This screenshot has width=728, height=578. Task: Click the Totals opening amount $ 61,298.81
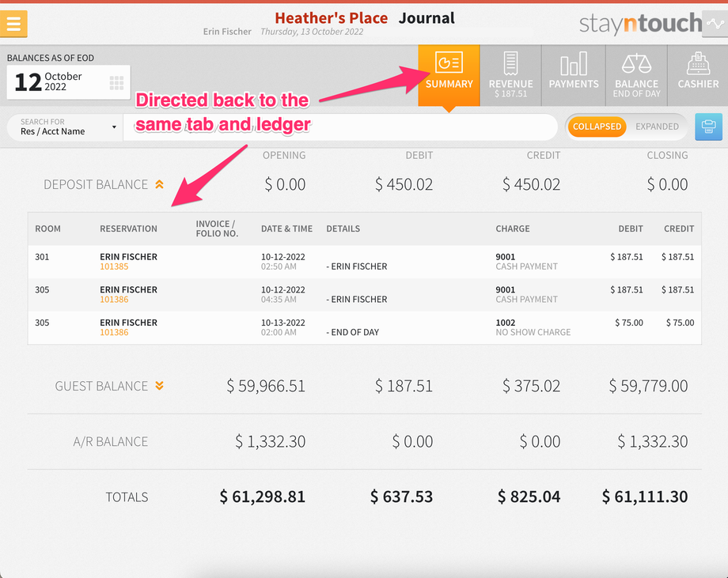point(263,497)
